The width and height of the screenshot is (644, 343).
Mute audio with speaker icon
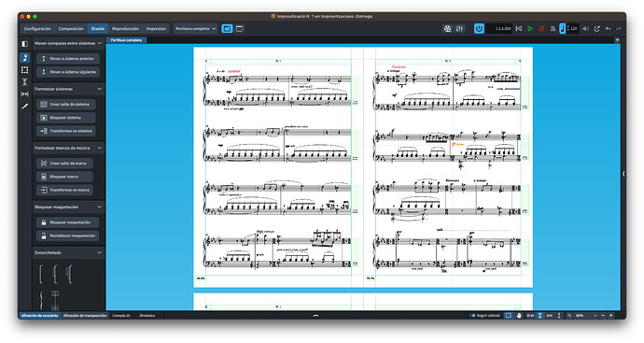point(585,29)
